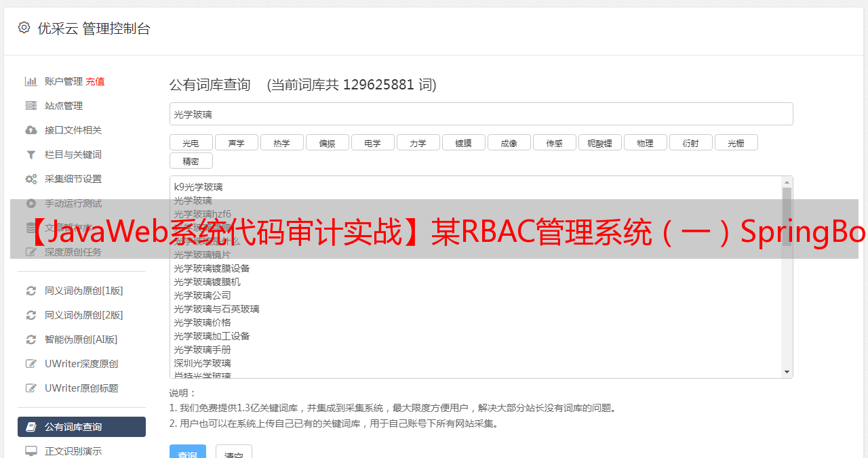This screenshot has width=868, height=458.
Task: Click the result row 深圳光学玻璃
Action: pos(202,363)
